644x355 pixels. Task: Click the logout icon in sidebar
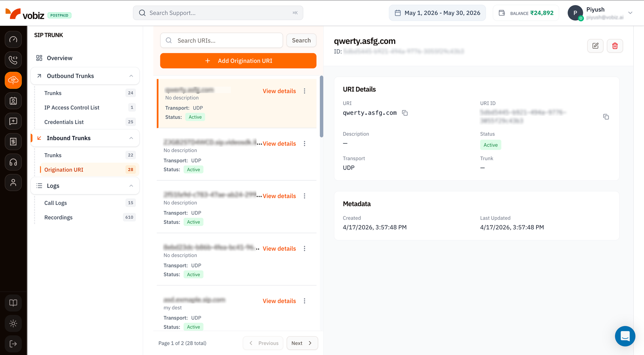(x=13, y=344)
